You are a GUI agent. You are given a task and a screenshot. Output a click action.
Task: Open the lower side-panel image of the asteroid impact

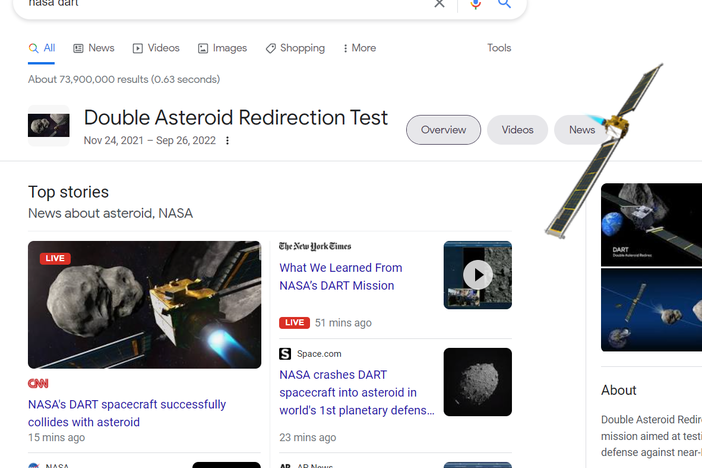pos(651,310)
